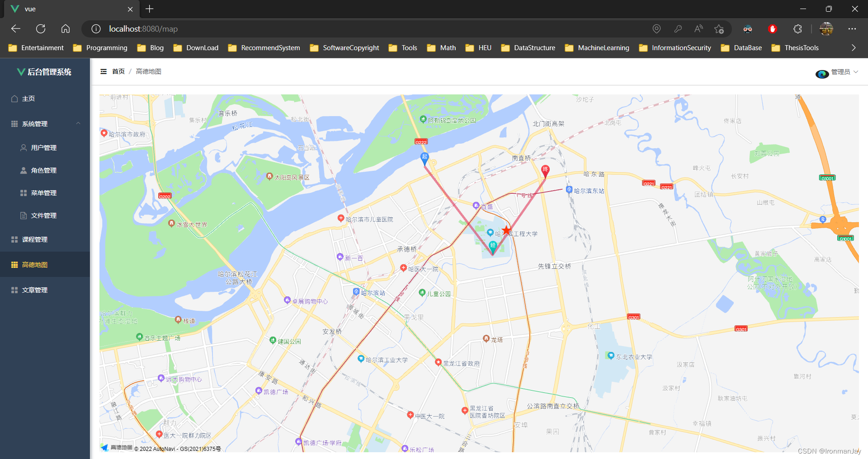Click the 冰雪大世界 map label
Viewport: 868px width, 459px height.
pyautogui.click(x=192, y=225)
